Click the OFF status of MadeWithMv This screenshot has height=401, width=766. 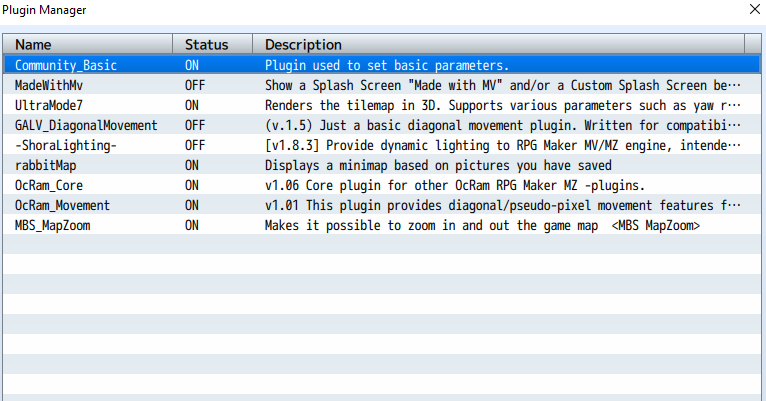pos(195,85)
